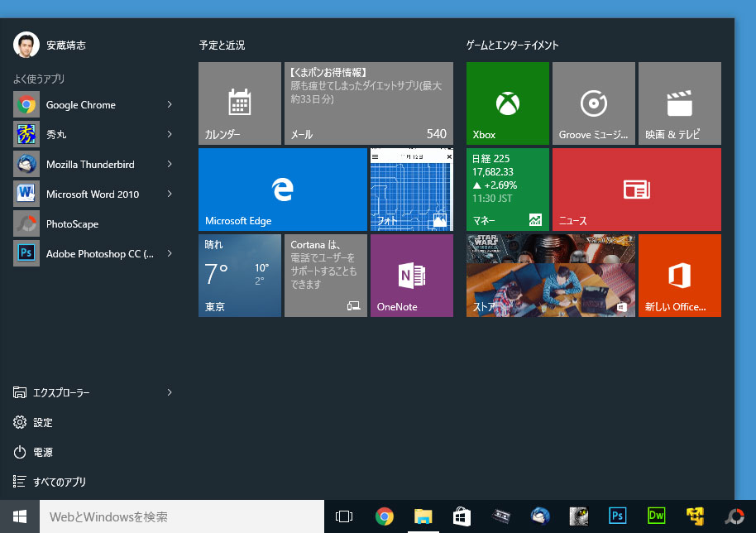Launch PhotoScape from frequently used apps
Image resolution: width=756 pixels, height=533 pixels.
(72, 223)
